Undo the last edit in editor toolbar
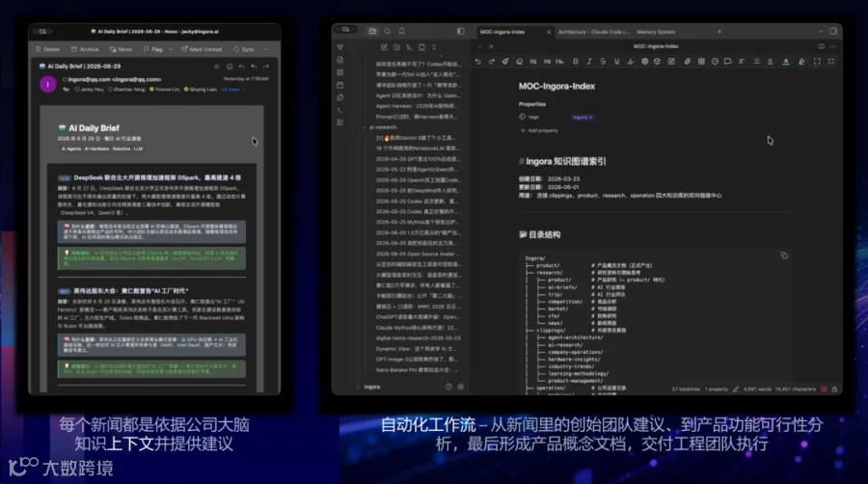 pos(477,62)
